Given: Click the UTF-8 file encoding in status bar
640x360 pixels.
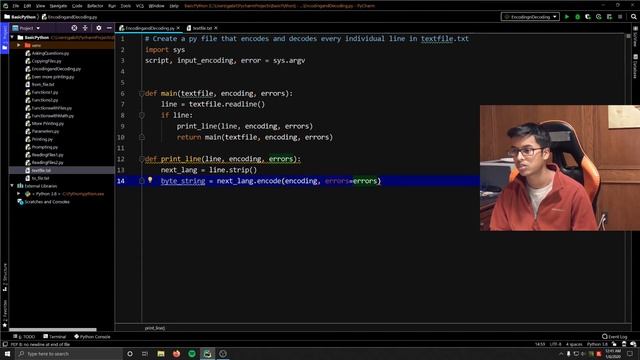Looking at the screenshot, I should click(555, 344).
